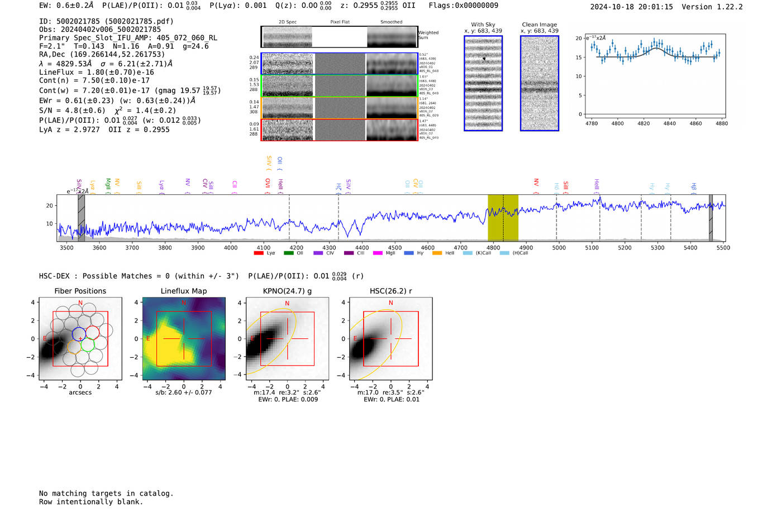Click the 'Cont(w) = 7.20(±0.01)e-17' line
Image resolution: width=782 pixels, height=532 pixels.
point(130,90)
